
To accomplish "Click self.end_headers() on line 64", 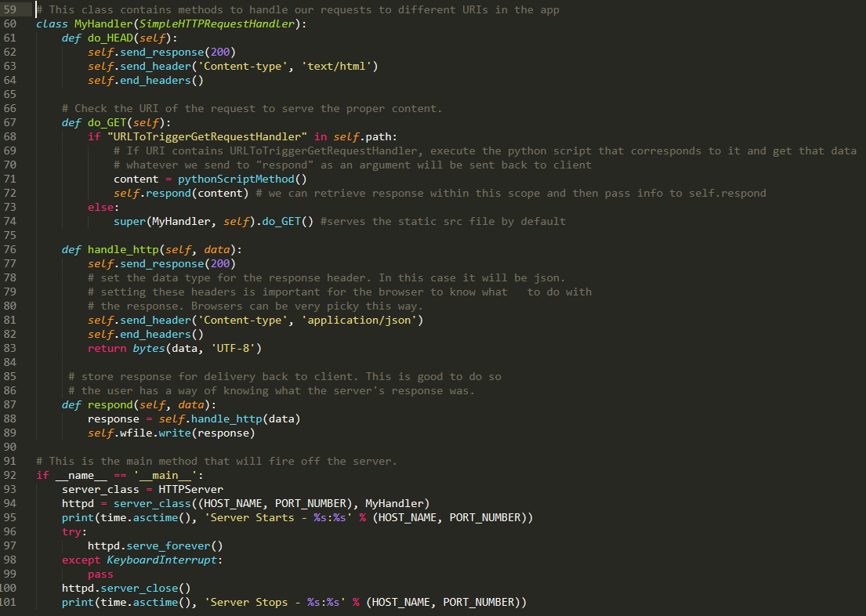I will [x=145, y=81].
